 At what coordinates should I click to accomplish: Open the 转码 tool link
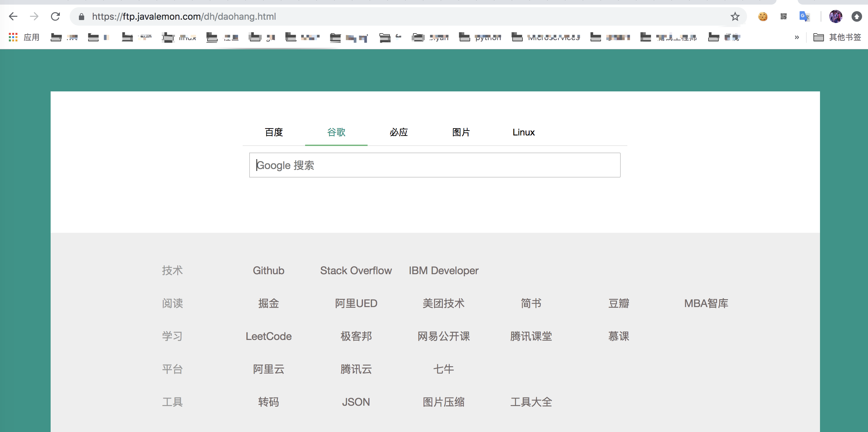point(269,402)
